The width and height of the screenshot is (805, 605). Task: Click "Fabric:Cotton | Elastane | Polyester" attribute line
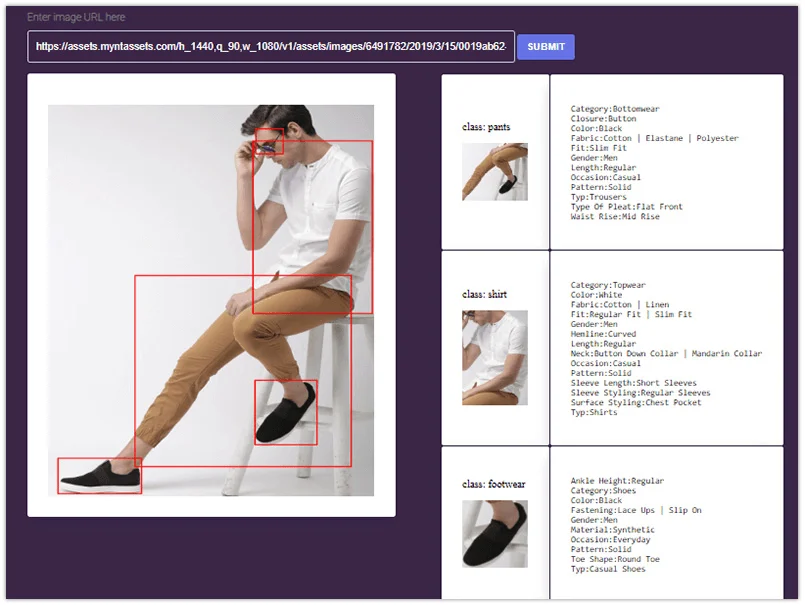pyautogui.click(x=654, y=138)
